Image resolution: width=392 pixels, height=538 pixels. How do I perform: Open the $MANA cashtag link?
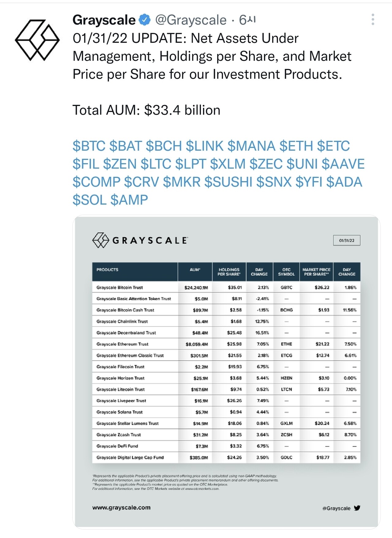251,146
